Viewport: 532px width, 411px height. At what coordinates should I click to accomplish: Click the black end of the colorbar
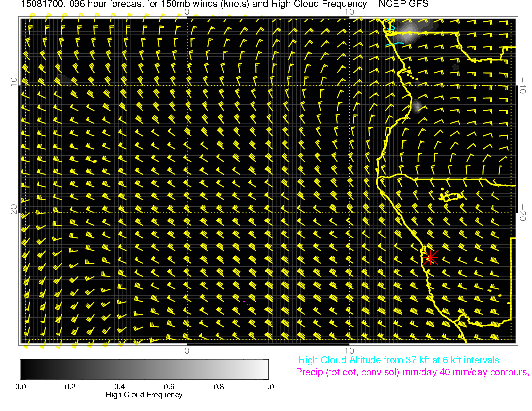point(24,369)
